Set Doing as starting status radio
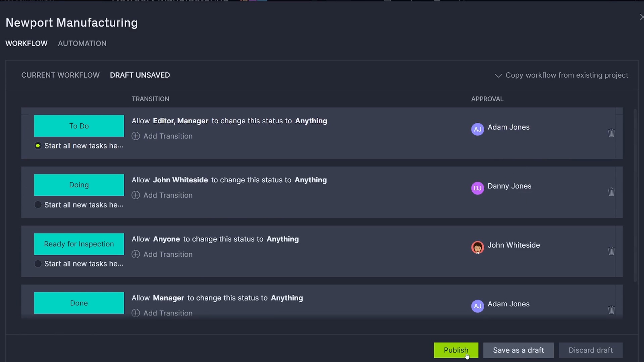The image size is (644, 362). pyautogui.click(x=38, y=205)
